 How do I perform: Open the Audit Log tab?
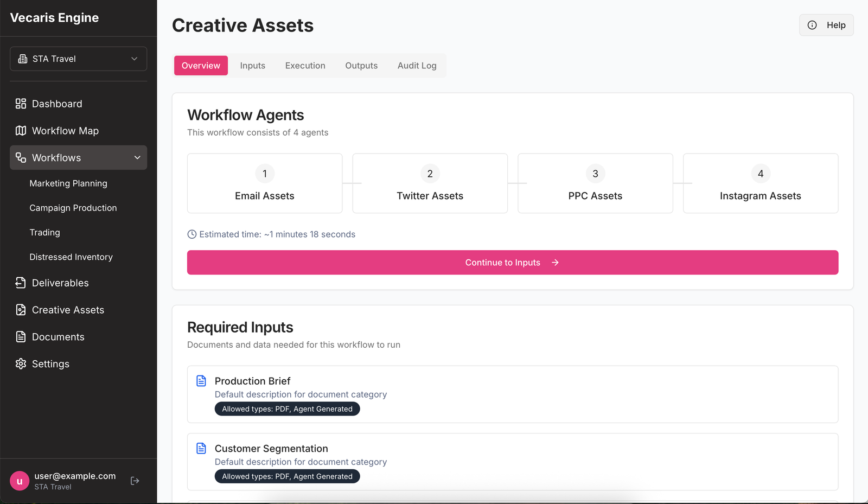tap(417, 65)
